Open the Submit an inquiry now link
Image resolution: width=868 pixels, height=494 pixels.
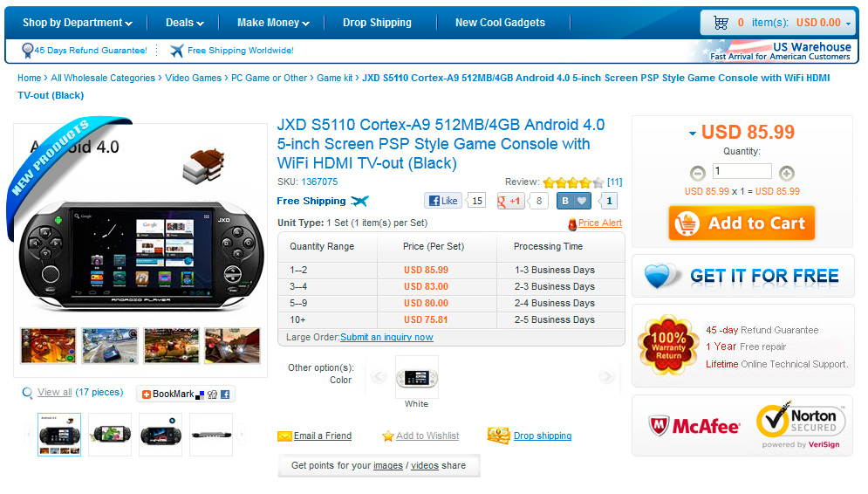[x=386, y=337]
